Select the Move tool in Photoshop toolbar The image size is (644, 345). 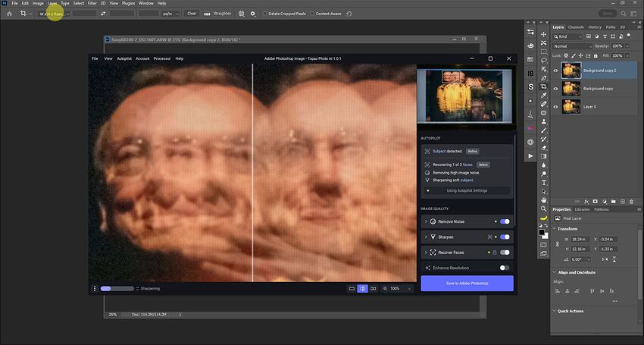pyautogui.click(x=544, y=34)
